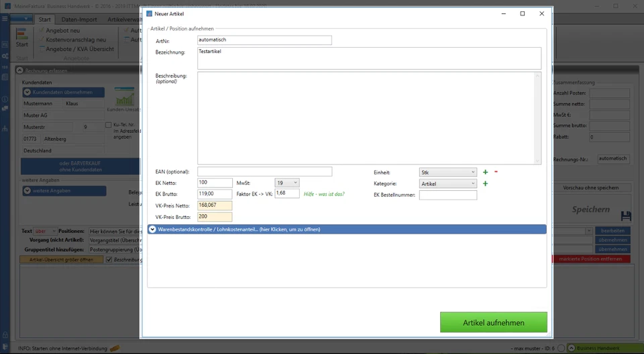Click the floppy disk Speichern icon

626,216
